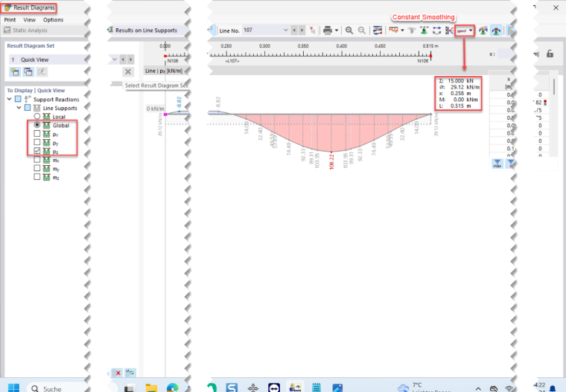This screenshot has width=566, height=392.
Task: Click the green support with dashed line icon
Action: tap(424, 30)
